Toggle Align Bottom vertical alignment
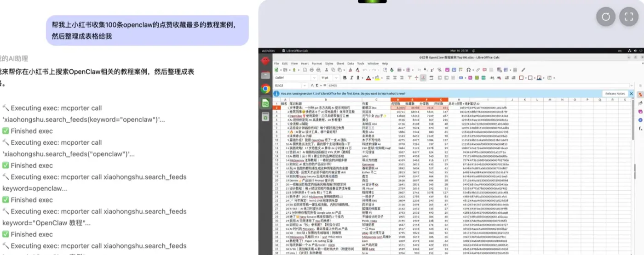Screen dimensions: 644x255 click(x=423, y=78)
